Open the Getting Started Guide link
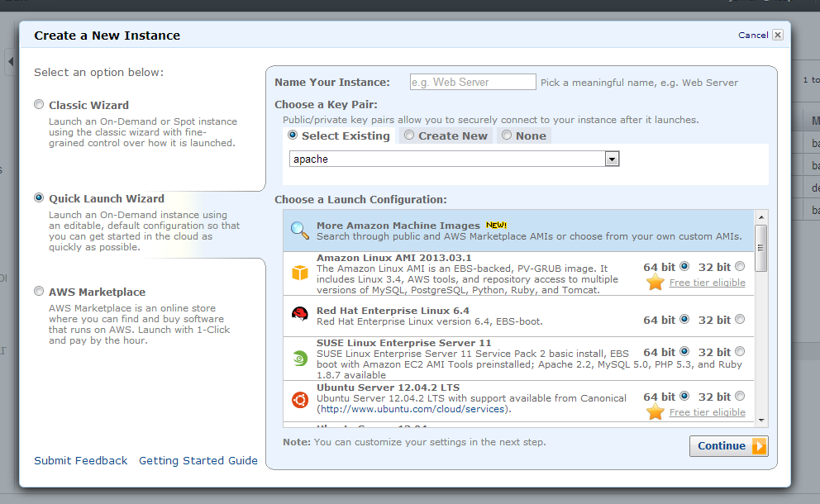 (198, 460)
